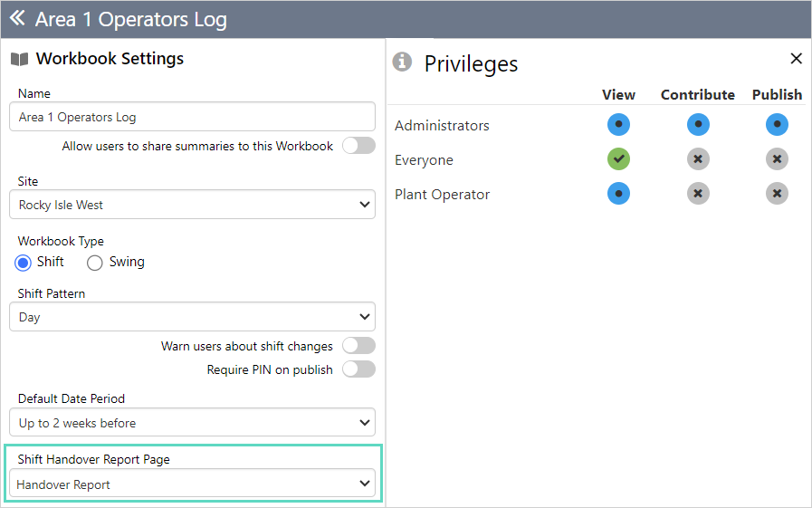Click Administrators View privilege icon

[618, 125]
